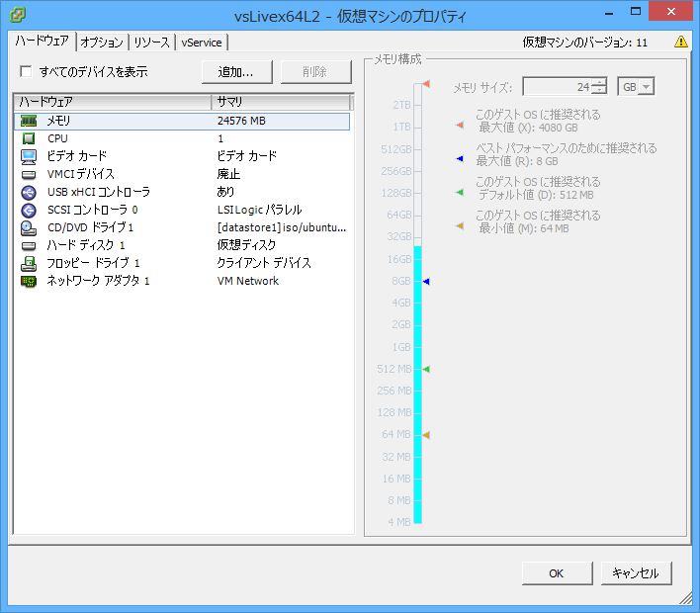The height and width of the screenshot is (613, 700).
Task: Click the yellow warning triangle icon
Action: pos(681,42)
